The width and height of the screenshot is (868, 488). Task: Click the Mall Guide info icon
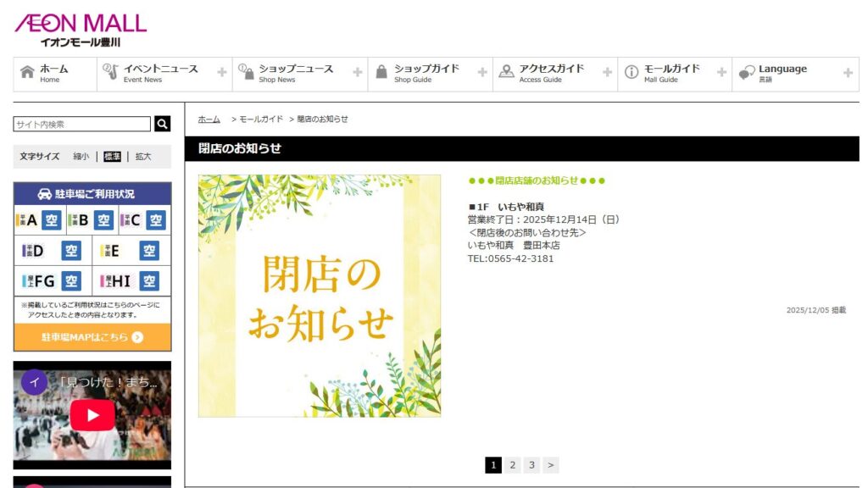(632, 73)
